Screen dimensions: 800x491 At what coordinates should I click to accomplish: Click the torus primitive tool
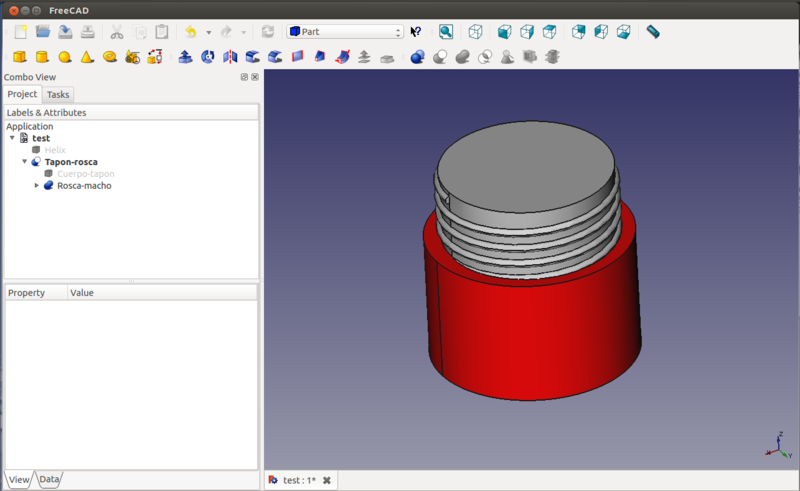(x=110, y=57)
